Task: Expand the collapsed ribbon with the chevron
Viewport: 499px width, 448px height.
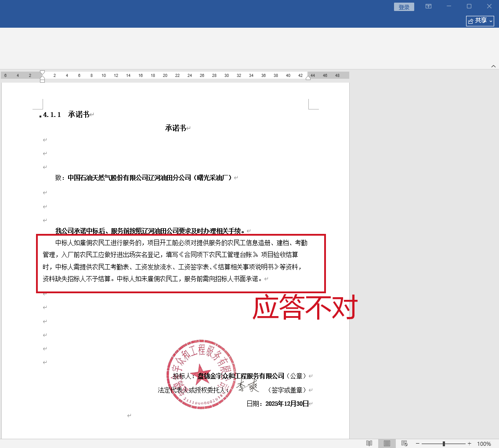Action: (x=493, y=66)
